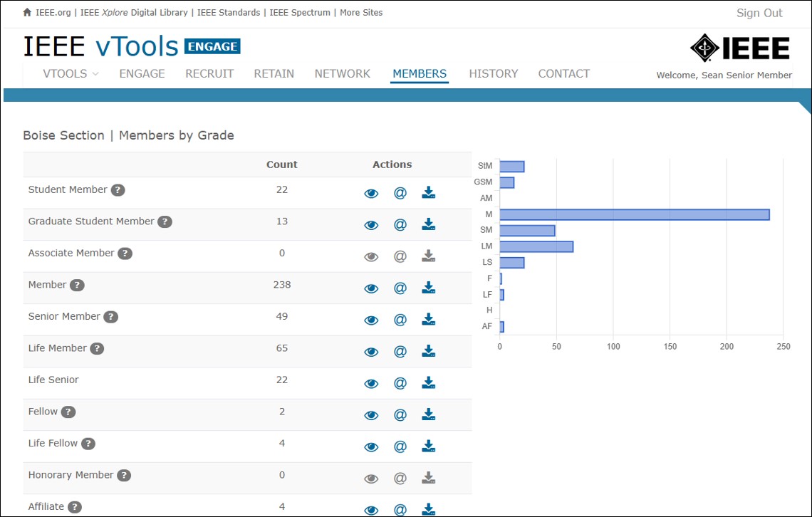This screenshot has width=812, height=517.
Task: Go to the CONTACT tab
Action: tap(564, 73)
